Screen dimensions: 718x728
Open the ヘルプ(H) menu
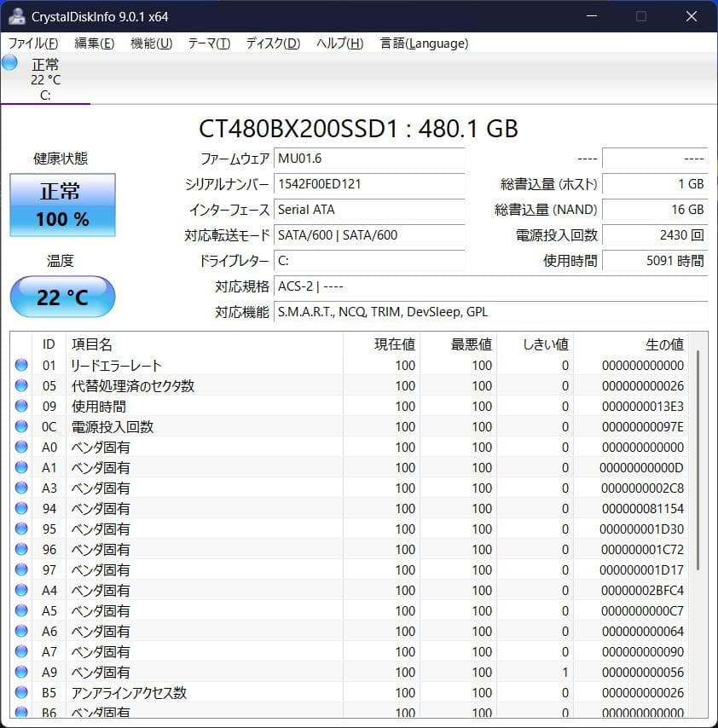point(340,43)
